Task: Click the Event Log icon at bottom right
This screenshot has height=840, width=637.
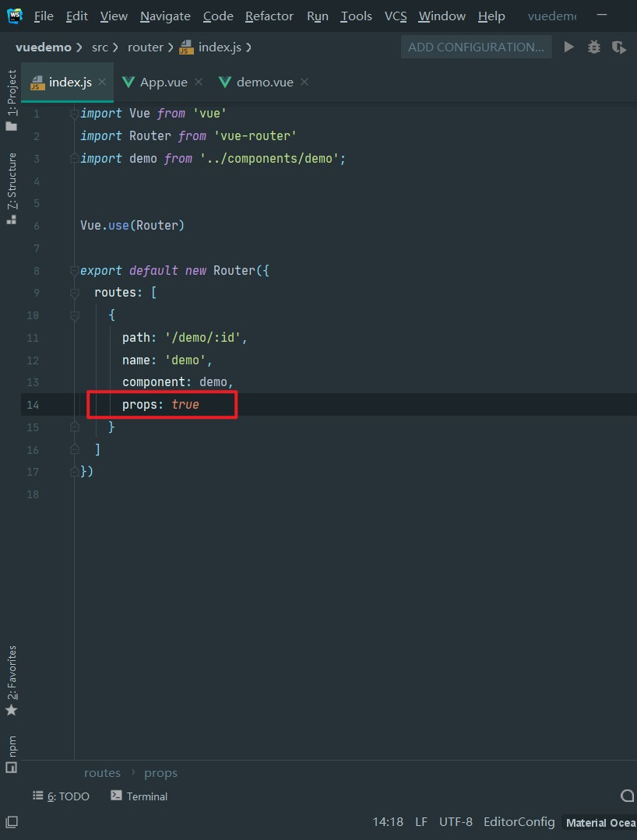Action: click(628, 796)
